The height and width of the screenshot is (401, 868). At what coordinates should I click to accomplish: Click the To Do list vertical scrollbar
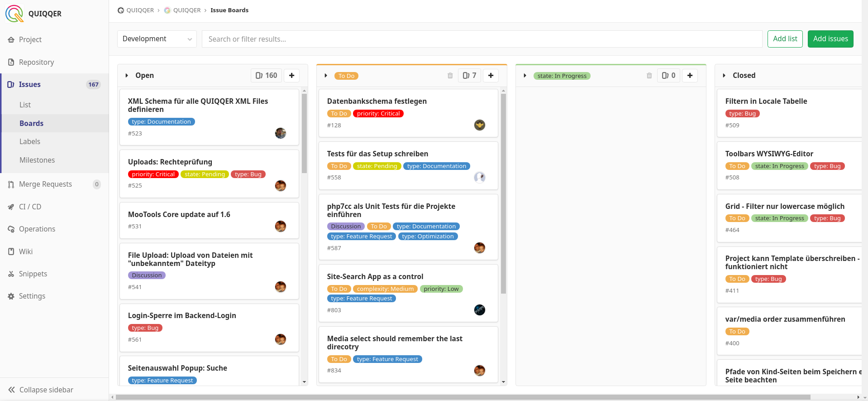coord(503,193)
